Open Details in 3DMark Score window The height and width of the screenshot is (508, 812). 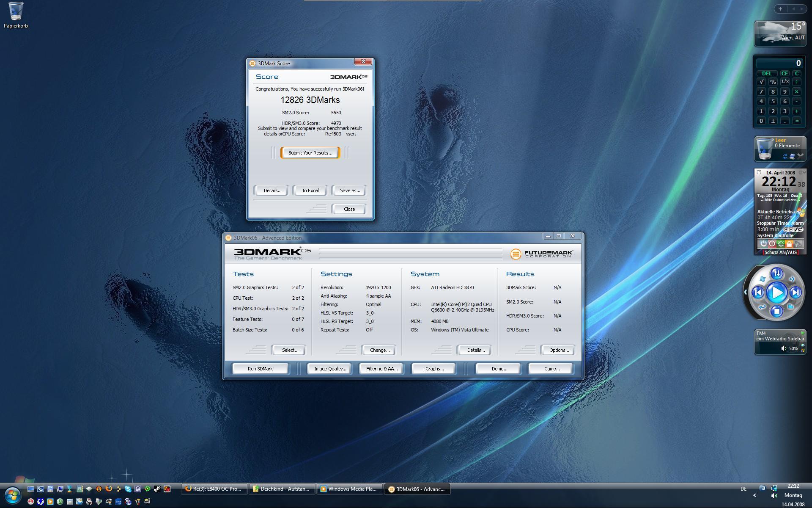pyautogui.click(x=272, y=190)
